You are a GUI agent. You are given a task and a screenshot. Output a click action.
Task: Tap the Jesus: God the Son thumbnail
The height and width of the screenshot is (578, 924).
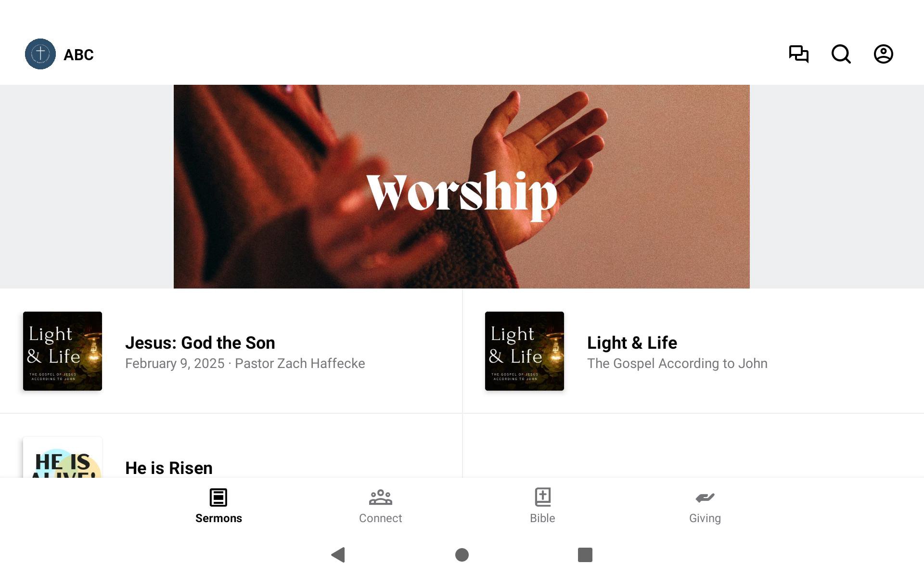63,351
